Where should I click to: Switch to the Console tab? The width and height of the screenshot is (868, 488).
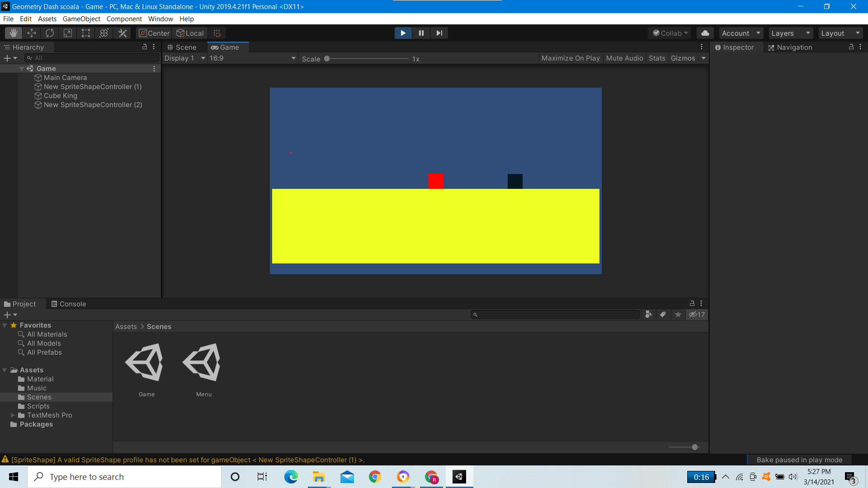click(69, 304)
